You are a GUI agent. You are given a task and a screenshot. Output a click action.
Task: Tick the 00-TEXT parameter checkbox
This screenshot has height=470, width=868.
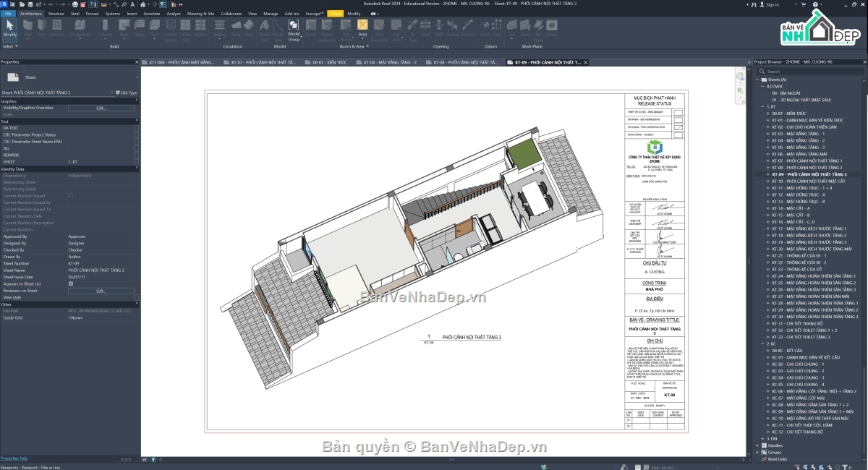(137, 128)
